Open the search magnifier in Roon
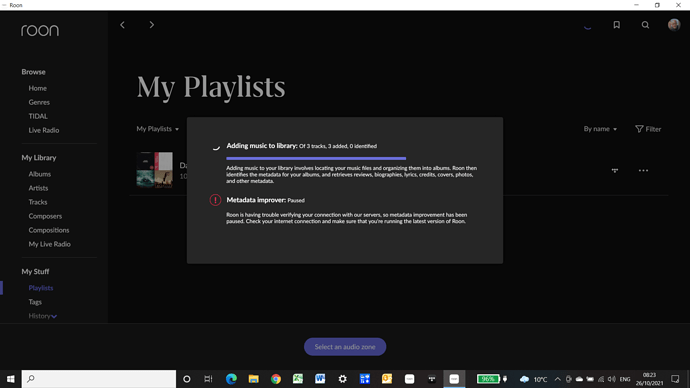 tap(645, 25)
